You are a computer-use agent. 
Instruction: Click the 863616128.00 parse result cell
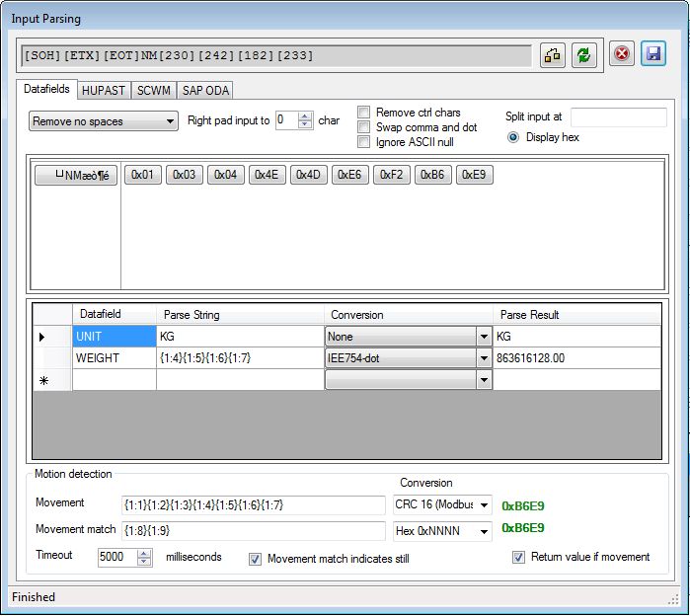point(576,358)
